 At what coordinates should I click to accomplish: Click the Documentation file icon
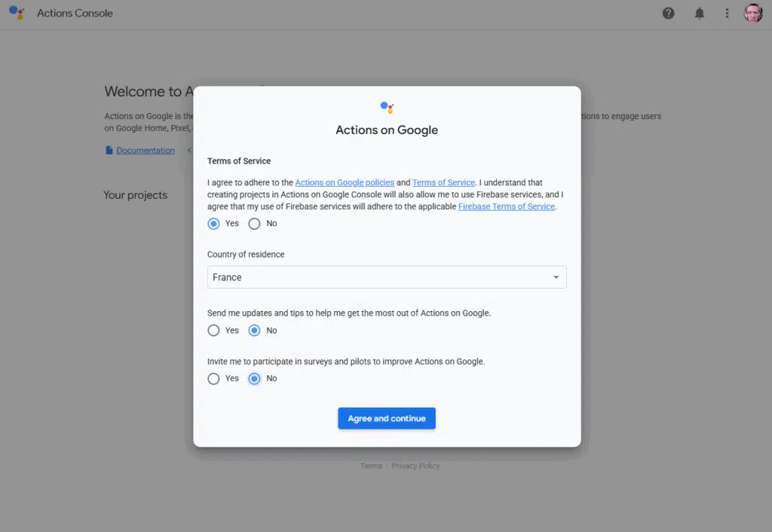[x=109, y=151]
